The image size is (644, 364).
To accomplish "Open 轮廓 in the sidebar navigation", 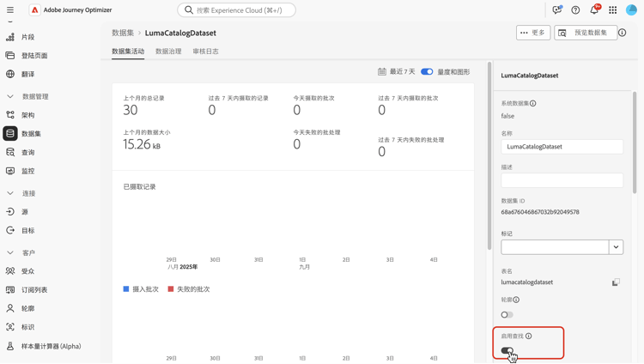I will coord(27,308).
